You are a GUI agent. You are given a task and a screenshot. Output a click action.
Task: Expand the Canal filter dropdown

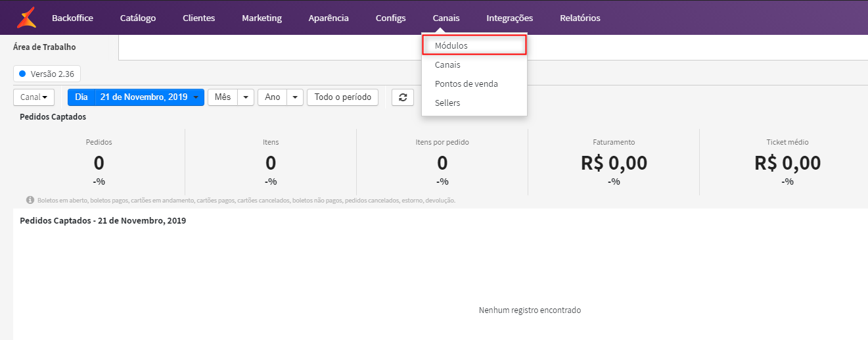point(34,97)
